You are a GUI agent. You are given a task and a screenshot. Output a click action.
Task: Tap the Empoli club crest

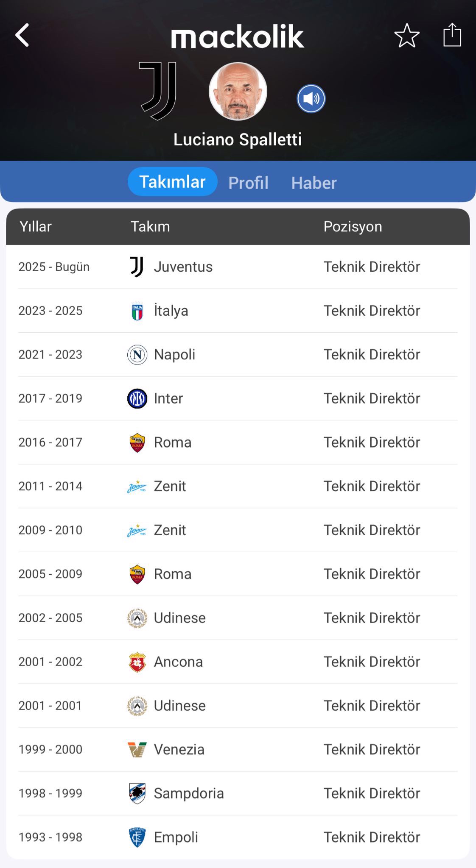[137, 837]
